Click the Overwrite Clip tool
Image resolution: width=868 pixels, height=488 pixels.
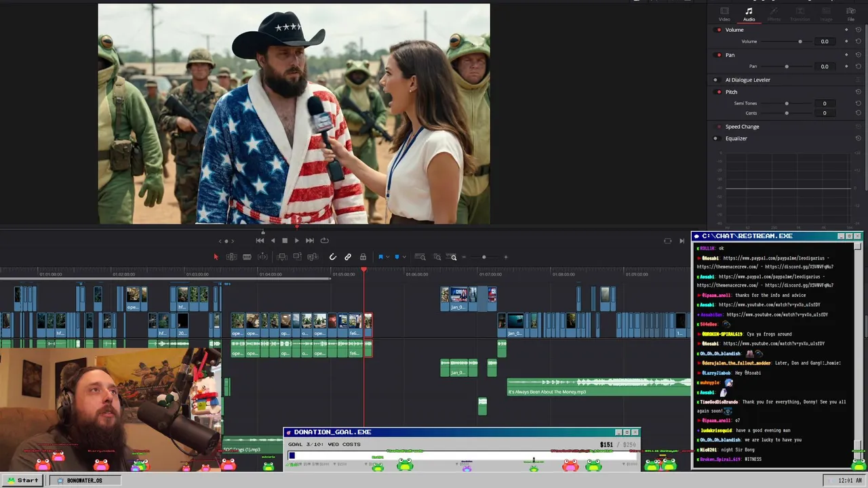[x=297, y=257]
